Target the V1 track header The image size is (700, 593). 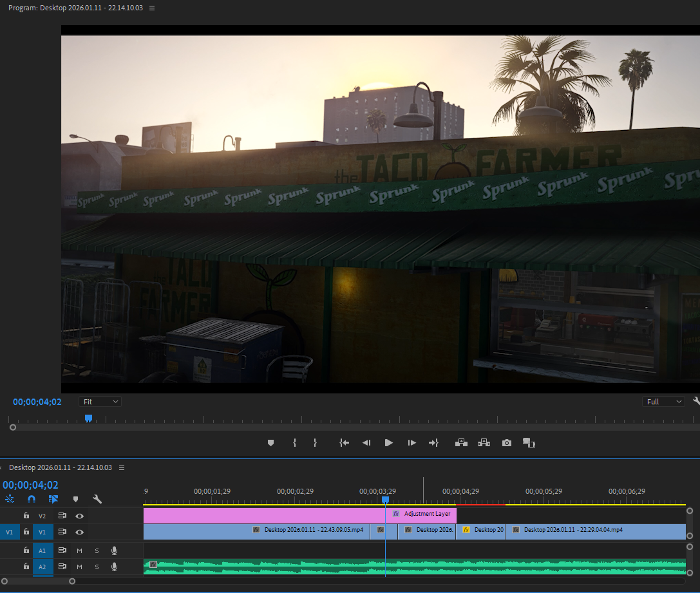click(42, 532)
